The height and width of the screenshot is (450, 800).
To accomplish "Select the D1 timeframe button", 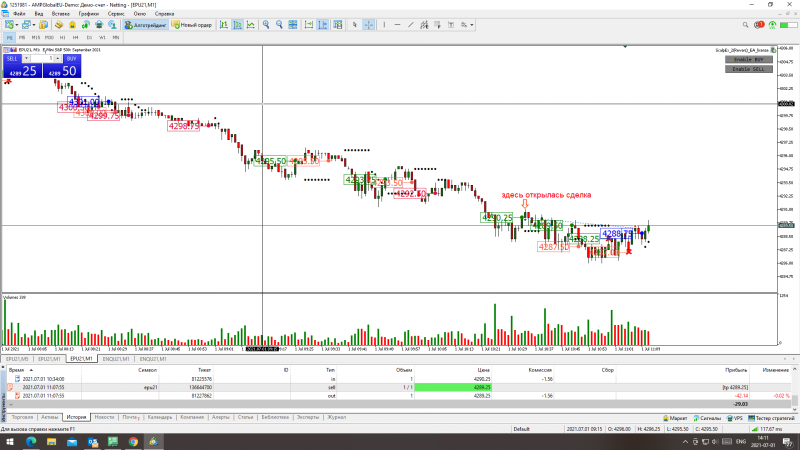I will 89,38.
